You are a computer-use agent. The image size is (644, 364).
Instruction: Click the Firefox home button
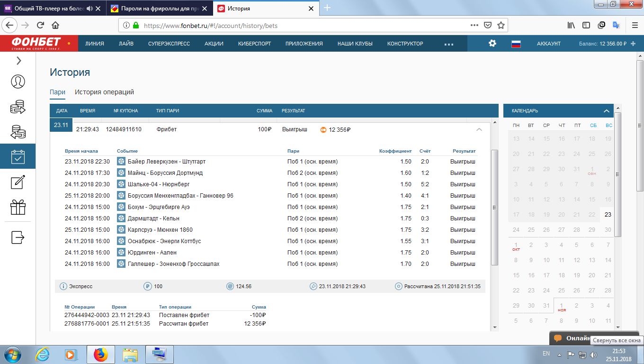tap(55, 26)
